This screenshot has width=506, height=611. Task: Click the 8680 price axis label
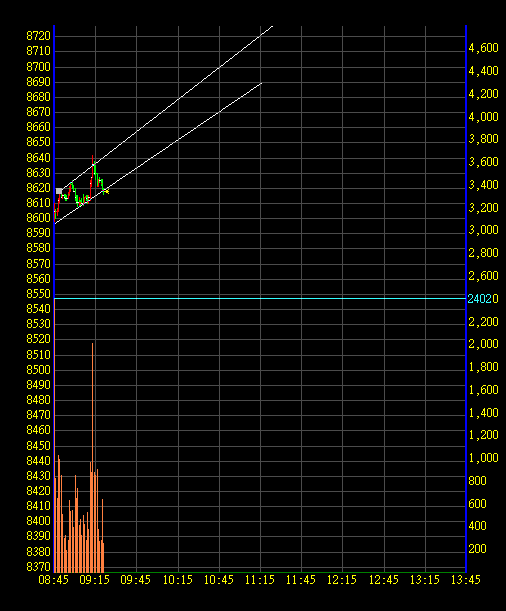click(x=39, y=97)
